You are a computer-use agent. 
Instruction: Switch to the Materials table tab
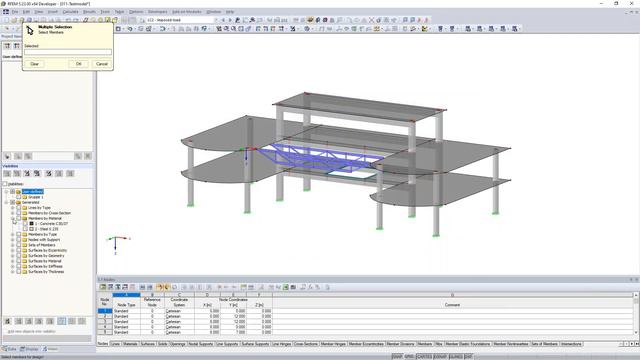pyautogui.click(x=131, y=344)
